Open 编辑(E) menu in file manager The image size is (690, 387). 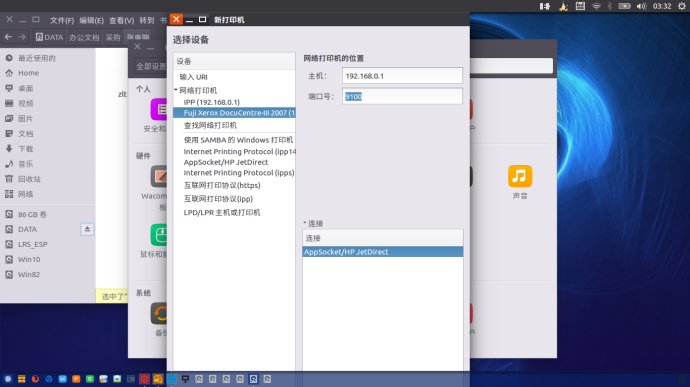[x=92, y=20]
